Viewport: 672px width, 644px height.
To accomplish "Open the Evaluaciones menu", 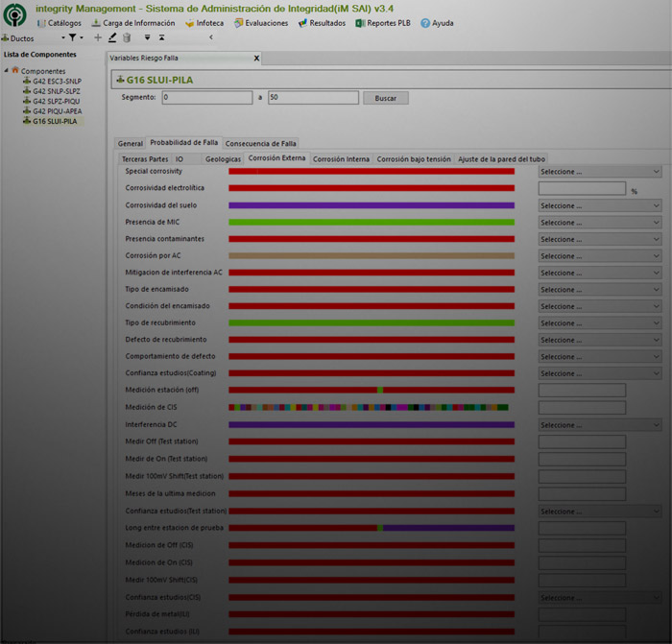I will tap(259, 22).
